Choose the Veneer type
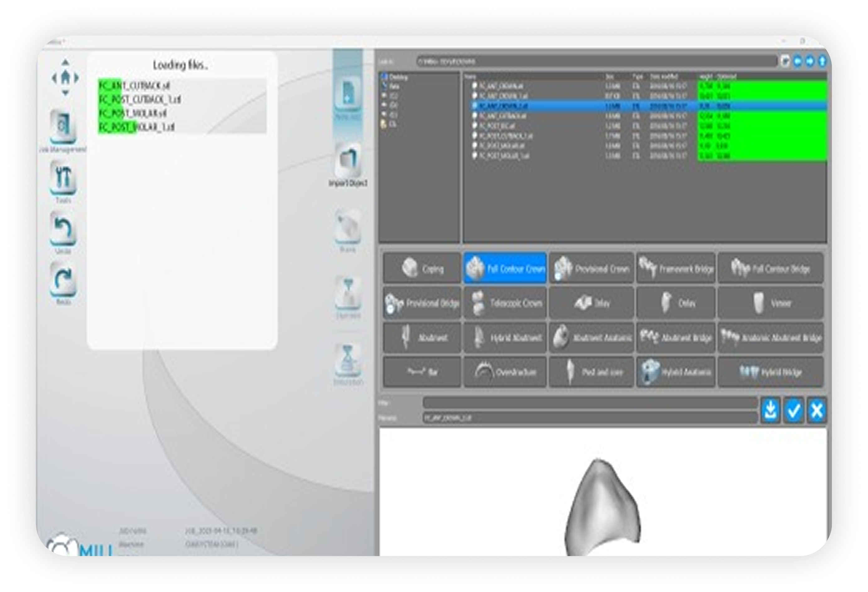Image resolution: width=868 pixels, height=592 pixels. point(770,303)
